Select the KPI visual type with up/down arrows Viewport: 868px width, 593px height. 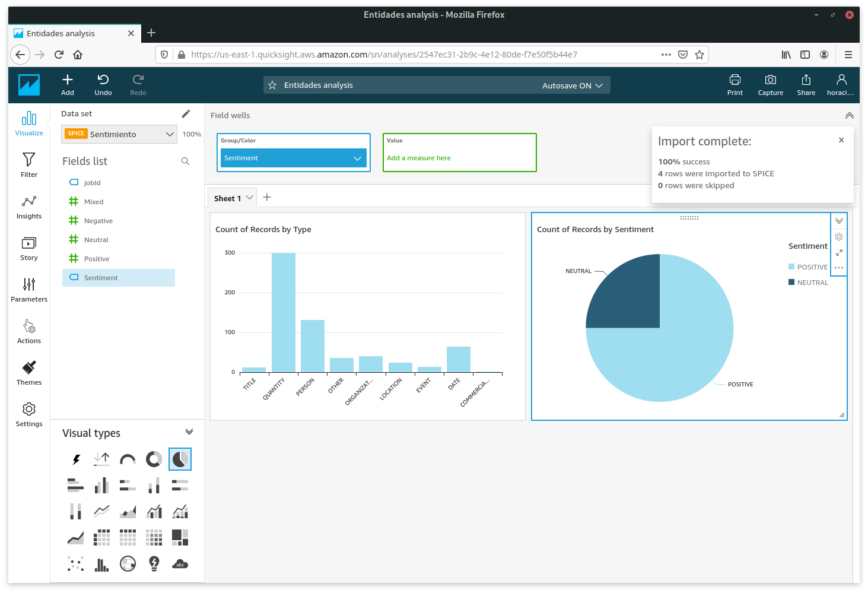[102, 459]
